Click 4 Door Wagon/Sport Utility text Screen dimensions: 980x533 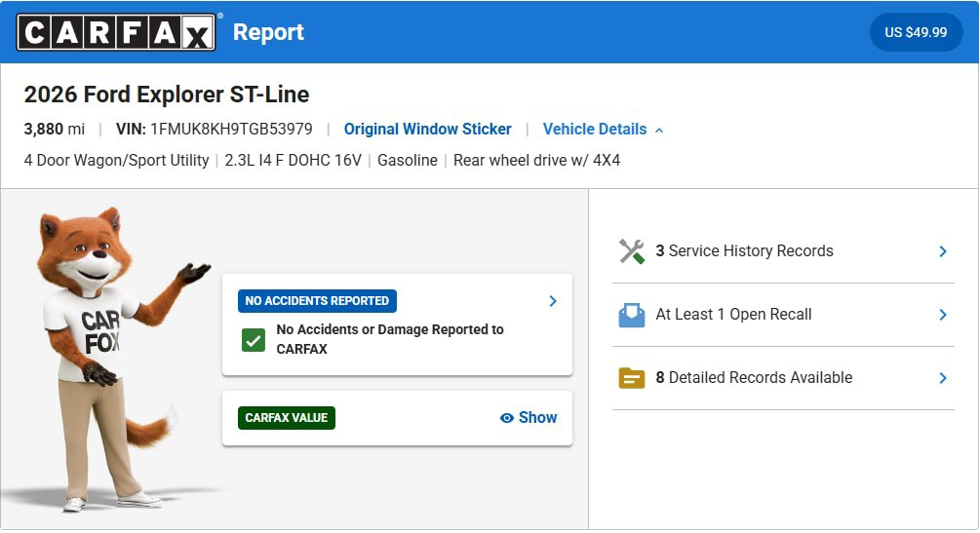tap(116, 160)
